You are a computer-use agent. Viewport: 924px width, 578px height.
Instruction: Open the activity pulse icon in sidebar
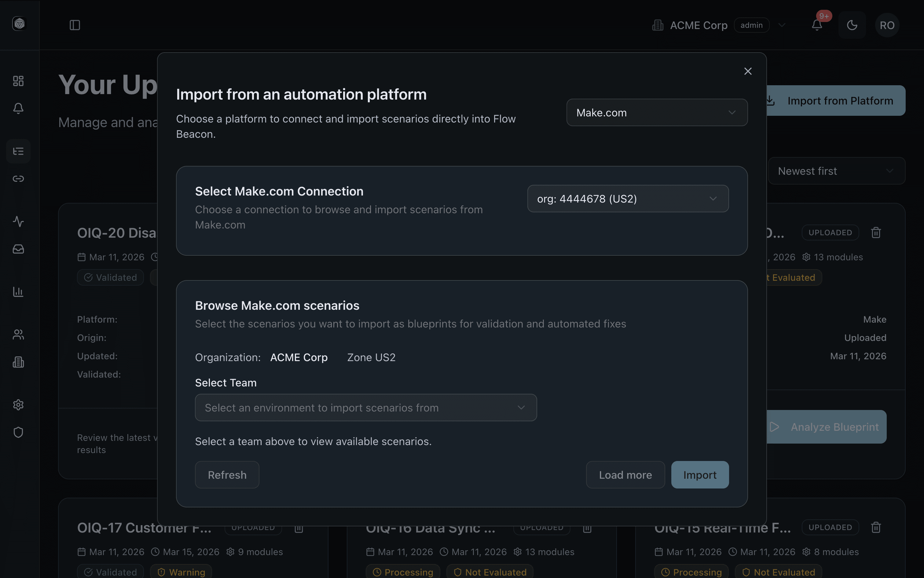(x=18, y=222)
